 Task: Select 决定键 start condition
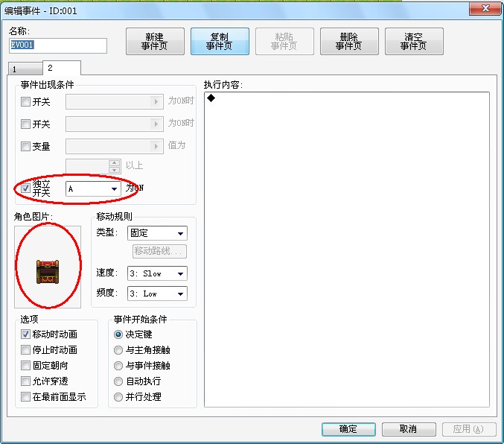click(118, 334)
